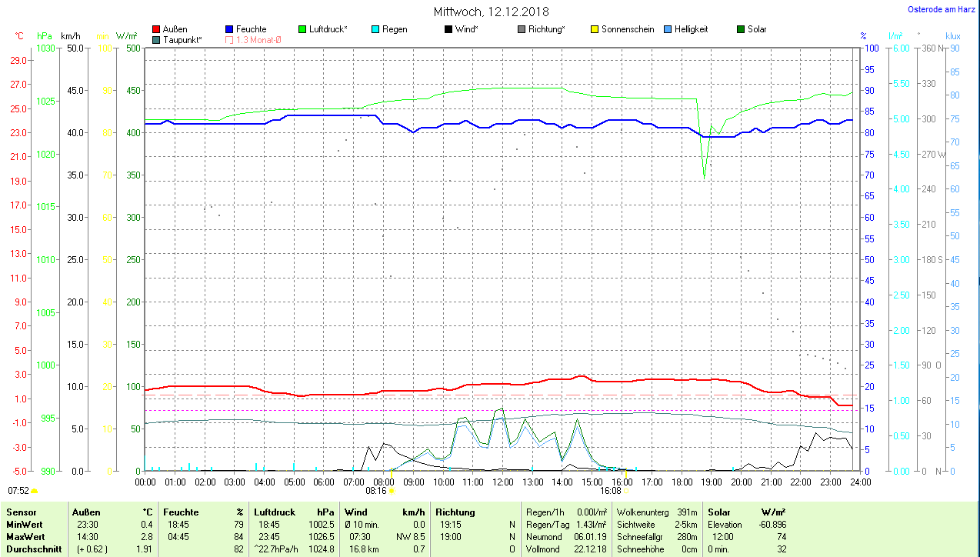
Task: Click the 12:00 label on time axis
Action: click(503, 482)
